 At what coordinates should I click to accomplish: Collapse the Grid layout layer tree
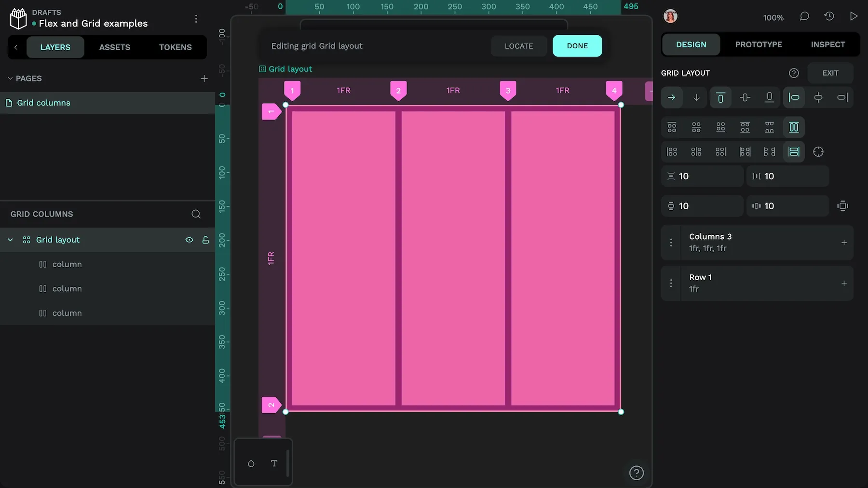[x=10, y=240]
